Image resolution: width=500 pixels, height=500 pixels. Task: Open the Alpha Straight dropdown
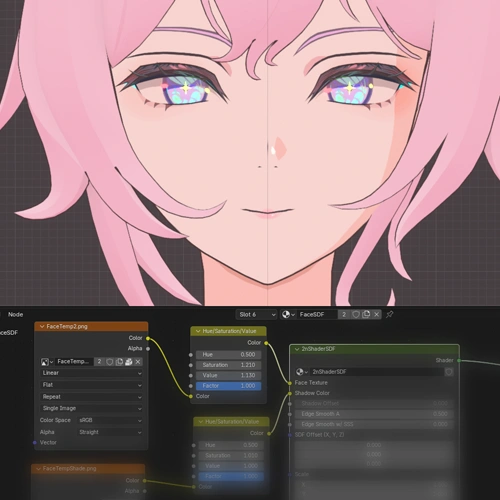point(110,432)
